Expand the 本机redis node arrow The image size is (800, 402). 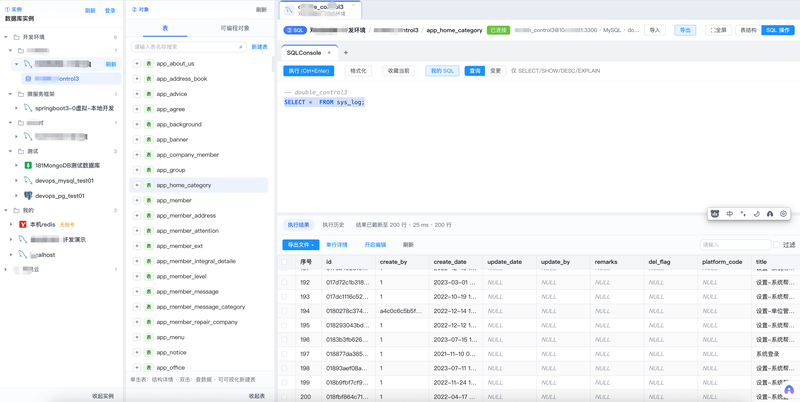(x=11, y=224)
